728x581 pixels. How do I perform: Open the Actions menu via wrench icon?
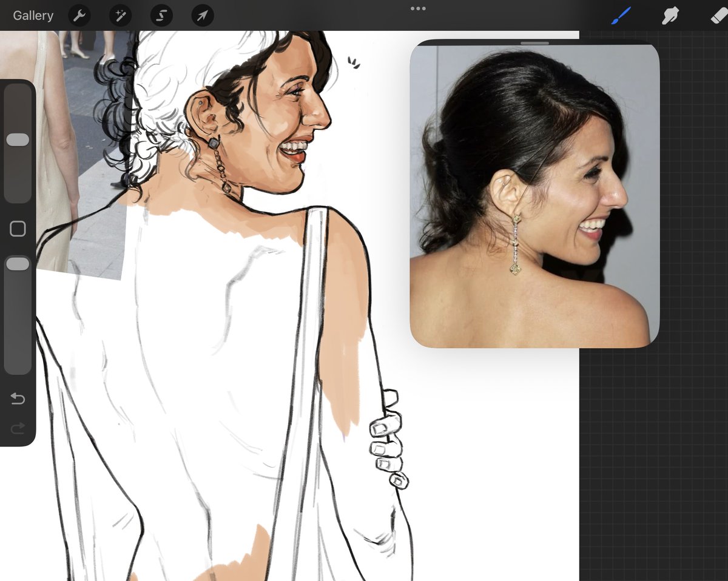coord(79,15)
